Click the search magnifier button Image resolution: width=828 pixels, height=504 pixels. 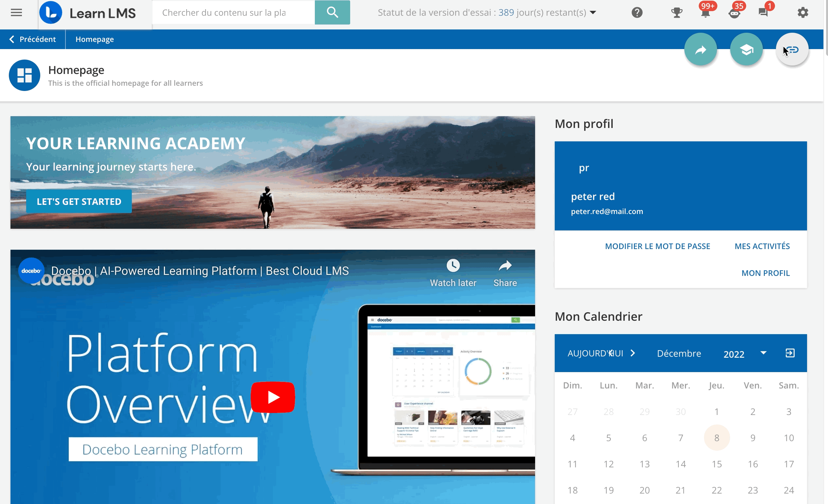coord(332,12)
